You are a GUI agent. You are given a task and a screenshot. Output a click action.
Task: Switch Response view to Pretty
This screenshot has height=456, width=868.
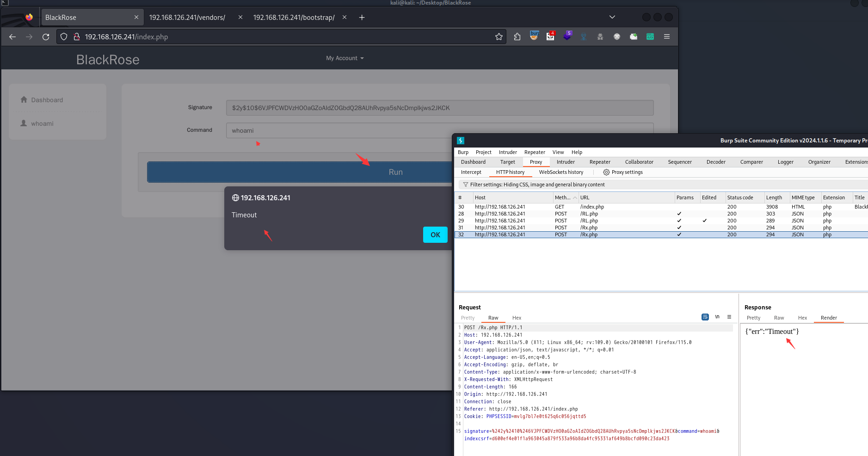[753, 318]
